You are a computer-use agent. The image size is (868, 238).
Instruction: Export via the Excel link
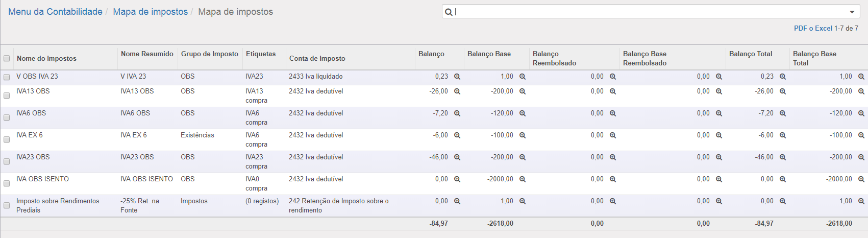(x=824, y=28)
